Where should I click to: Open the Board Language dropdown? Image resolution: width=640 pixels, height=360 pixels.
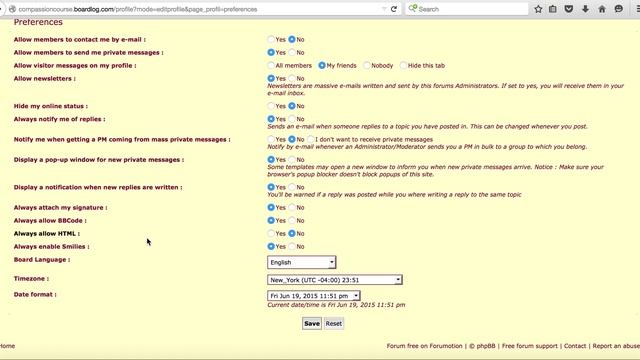[302, 262]
